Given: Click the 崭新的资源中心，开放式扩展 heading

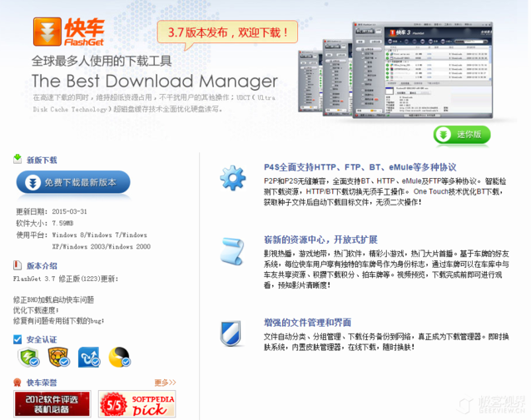Looking at the screenshot, I should coord(320,240).
